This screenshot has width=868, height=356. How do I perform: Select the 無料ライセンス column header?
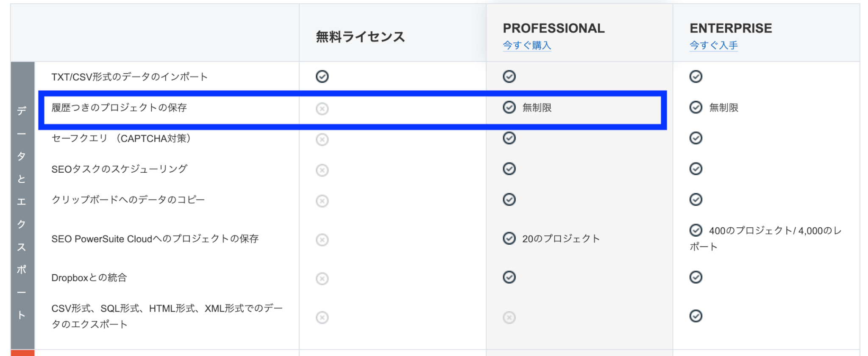tap(360, 37)
